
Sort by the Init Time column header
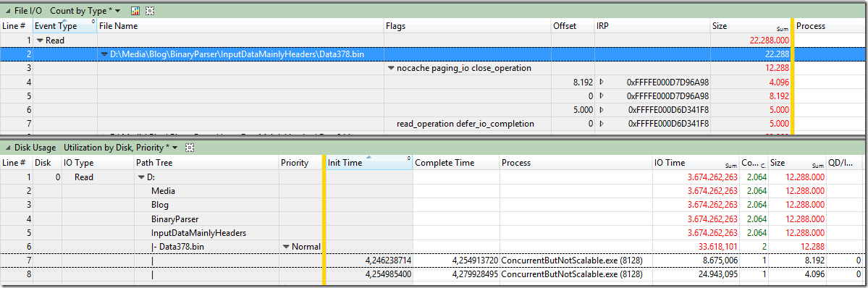pyautogui.click(x=368, y=163)
